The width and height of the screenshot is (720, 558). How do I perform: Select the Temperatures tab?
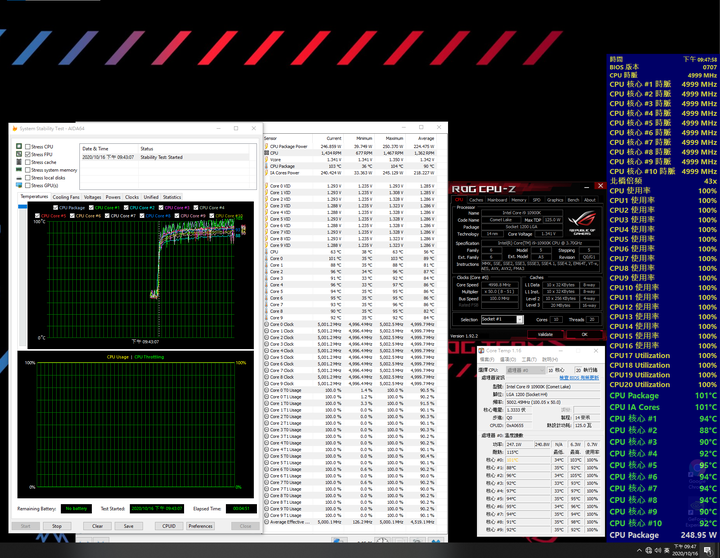tap(34, 197)
